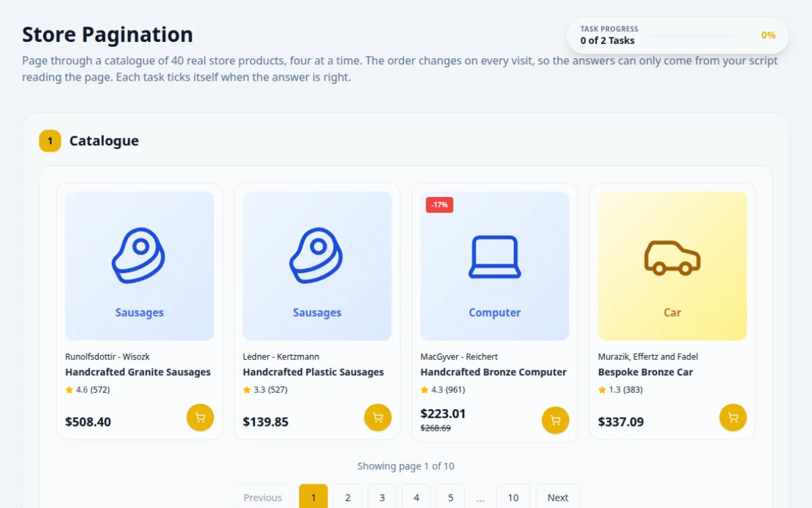This screenshot has width=812, height=508.
Task: Click the Next page button
Action: [x=558, y=497]
